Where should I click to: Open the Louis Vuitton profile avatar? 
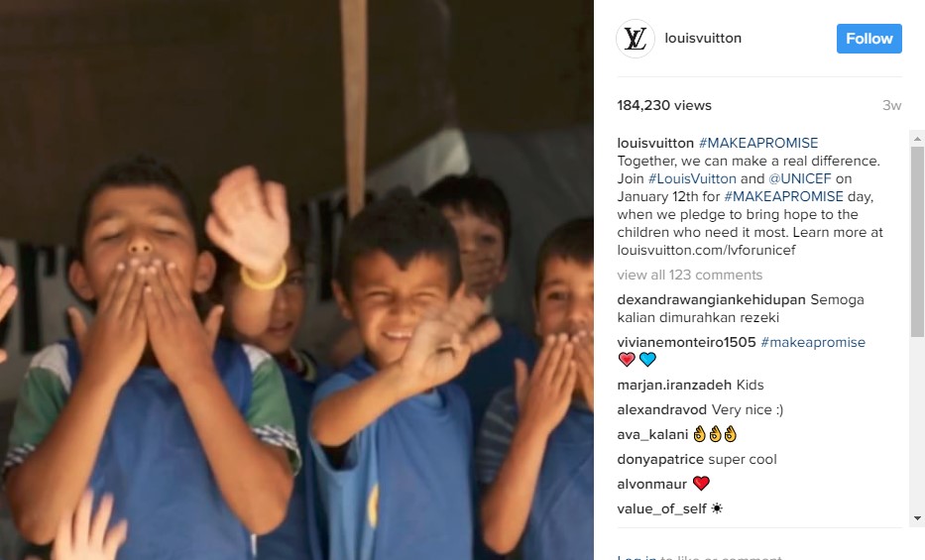click(x=636, y=39)
